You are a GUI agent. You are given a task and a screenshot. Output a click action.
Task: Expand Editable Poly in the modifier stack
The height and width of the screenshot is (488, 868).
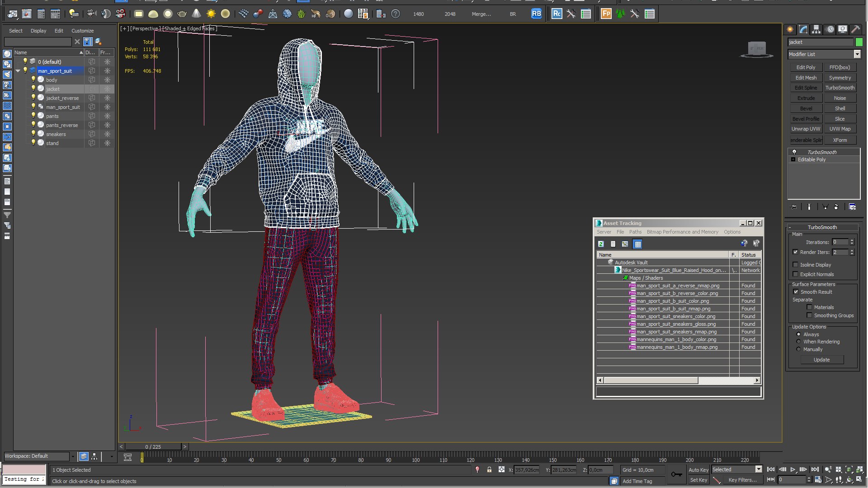793,160
